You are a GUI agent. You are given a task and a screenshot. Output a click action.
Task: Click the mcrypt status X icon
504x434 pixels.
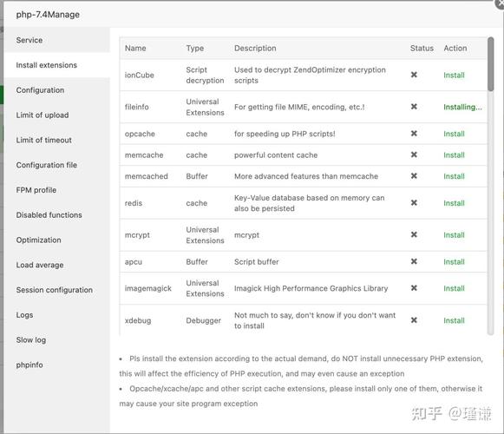pyautogui.click(x=414, y=234)
